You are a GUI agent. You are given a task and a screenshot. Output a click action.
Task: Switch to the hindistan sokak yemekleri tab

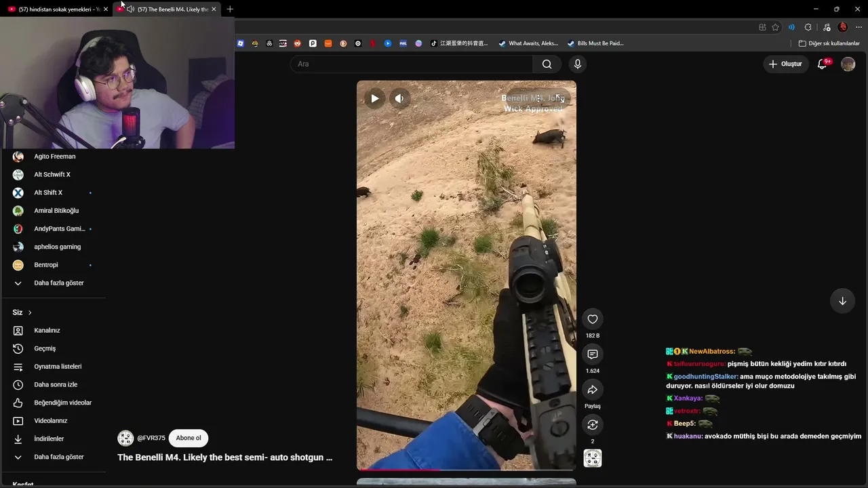point(57,9)
